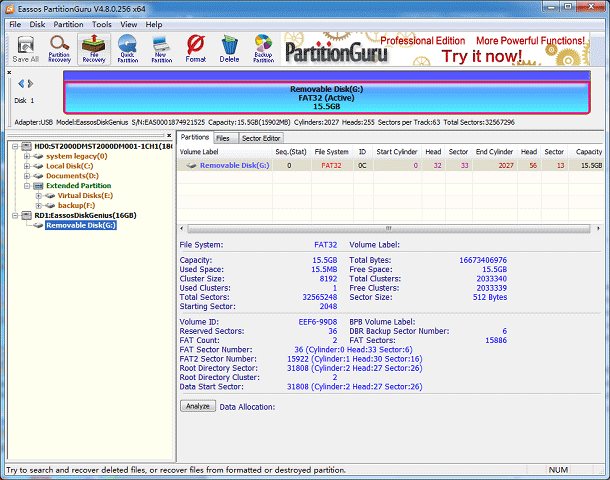Select the Local Disk(C:) tree item
The width and height of the screenshot is (610, 480).
click(70, 166)
